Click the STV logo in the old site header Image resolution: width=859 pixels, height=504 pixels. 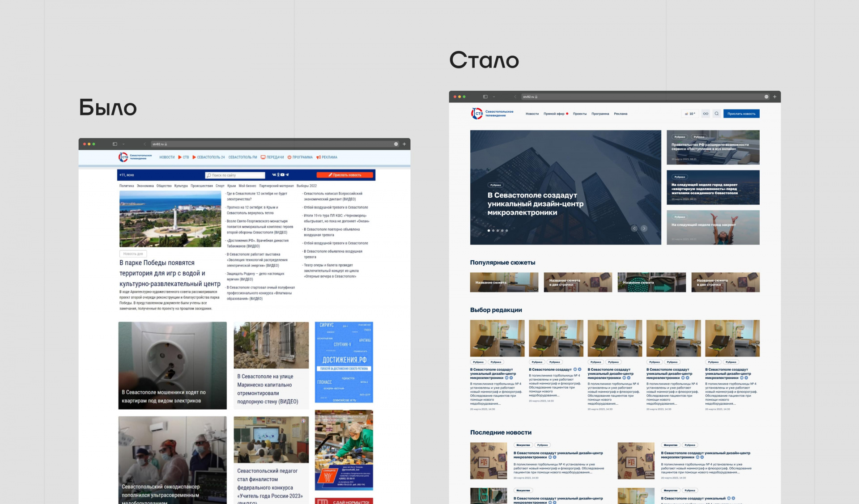(x=135, y=157)
